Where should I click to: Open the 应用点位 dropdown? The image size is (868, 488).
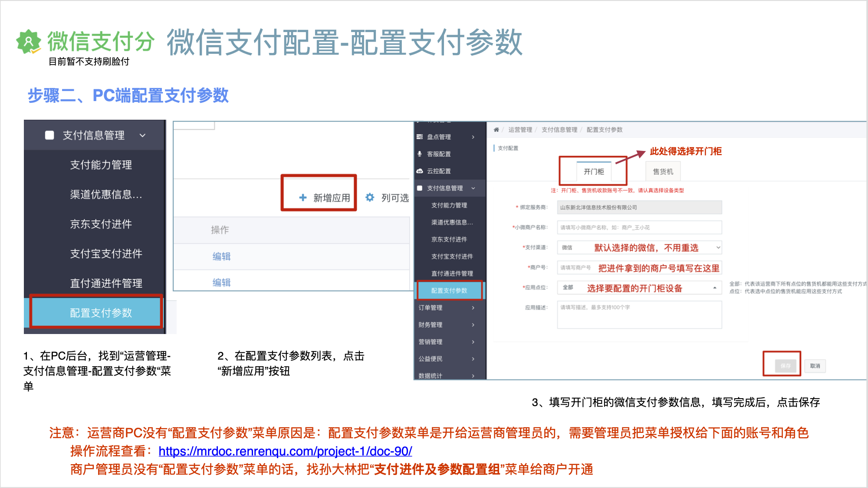(x=639, y=288)
